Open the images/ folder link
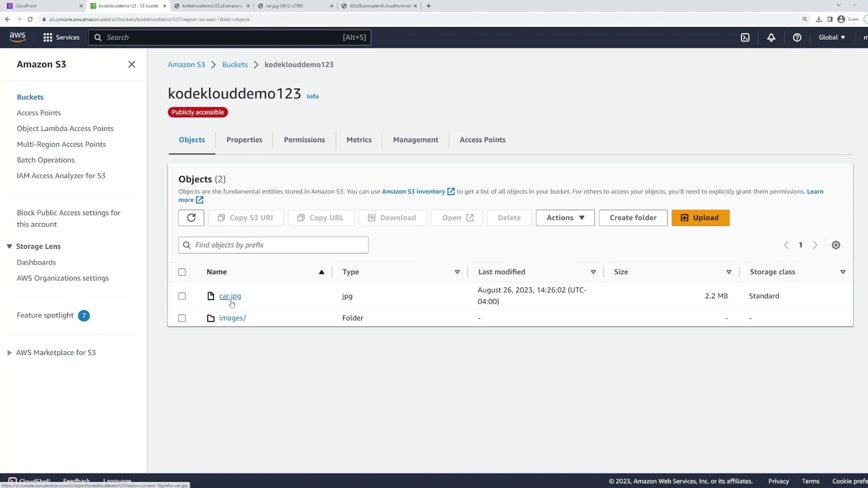This screenshot has height=488, width=868. click(x=232, y=318)
